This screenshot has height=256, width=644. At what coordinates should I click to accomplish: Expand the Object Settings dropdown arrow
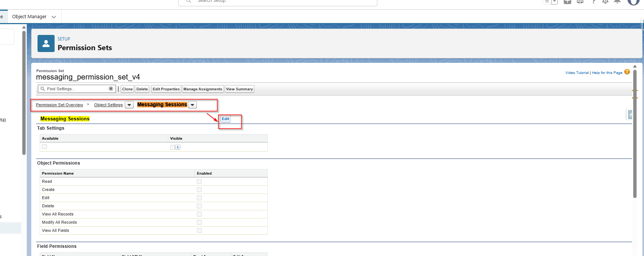129,105
